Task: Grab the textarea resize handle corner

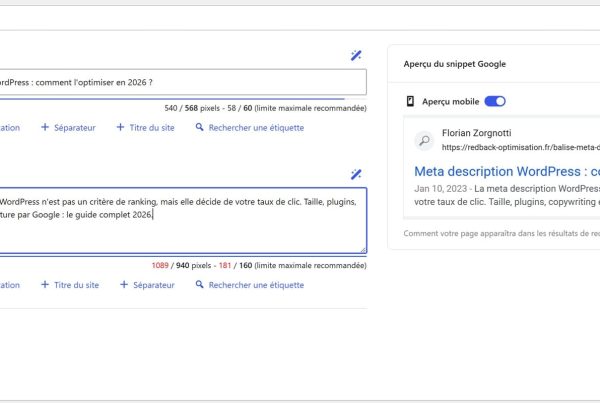Action: click(363, 250)
